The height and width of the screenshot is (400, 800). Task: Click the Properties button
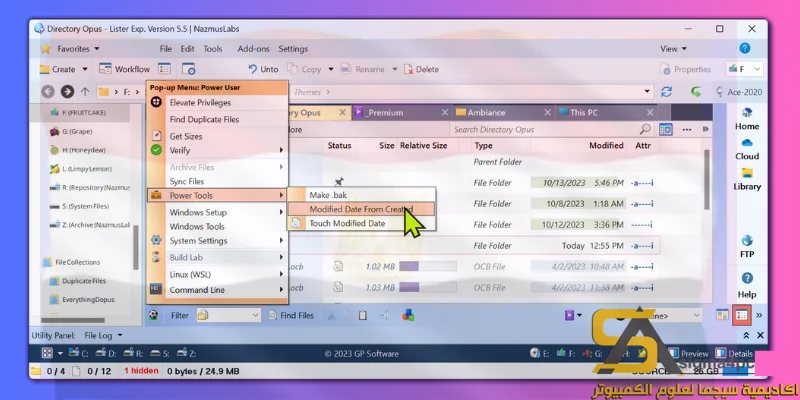pos(685,69)
